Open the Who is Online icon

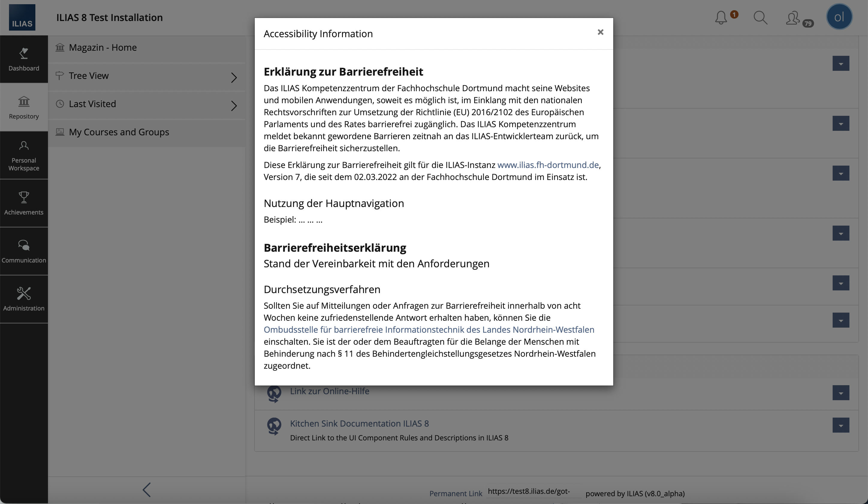(x=793, y=18)
